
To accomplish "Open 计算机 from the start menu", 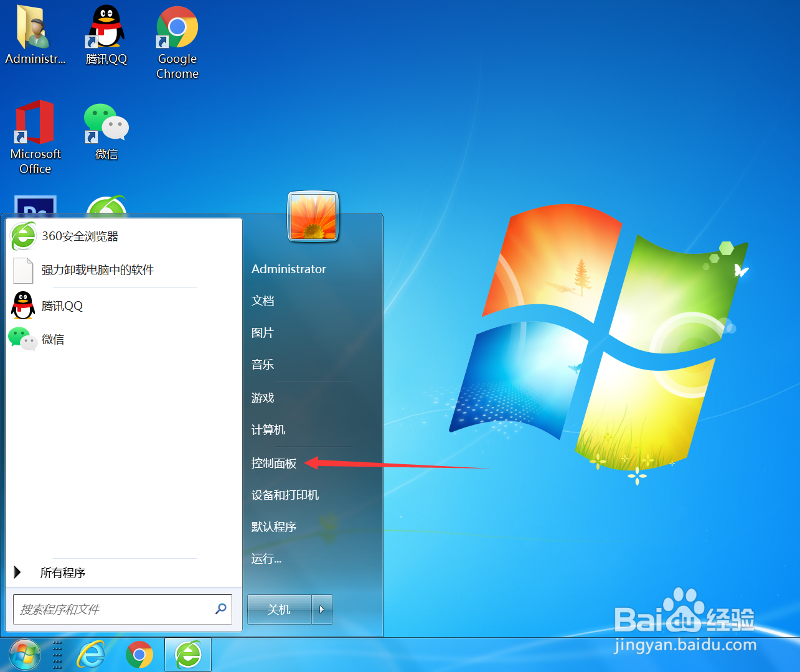I will [x=268, y=430].
